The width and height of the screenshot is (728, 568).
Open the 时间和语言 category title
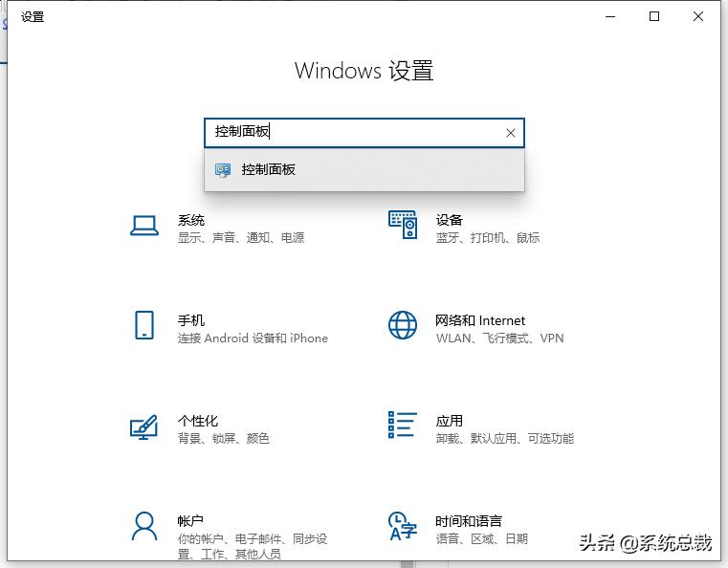click(469, 521)
